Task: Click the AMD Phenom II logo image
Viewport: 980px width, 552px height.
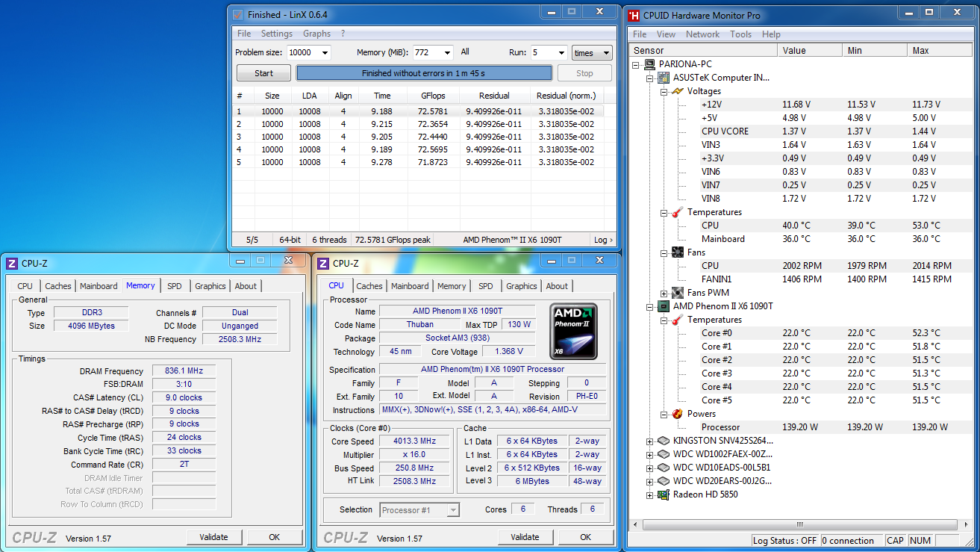Action: (572, 331)
